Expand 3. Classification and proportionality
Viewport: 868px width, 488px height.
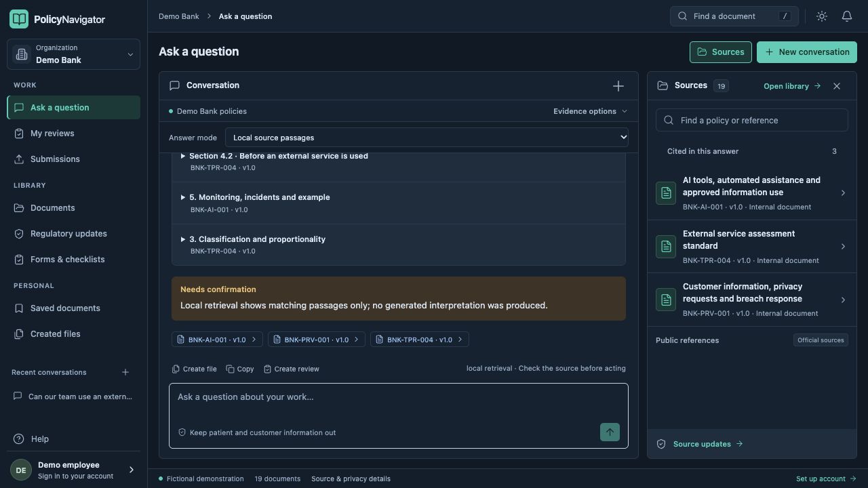399,245
